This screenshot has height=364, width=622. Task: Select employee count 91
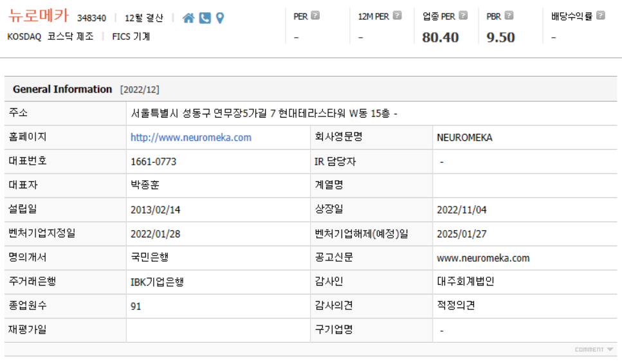click(x=136, y=306)
